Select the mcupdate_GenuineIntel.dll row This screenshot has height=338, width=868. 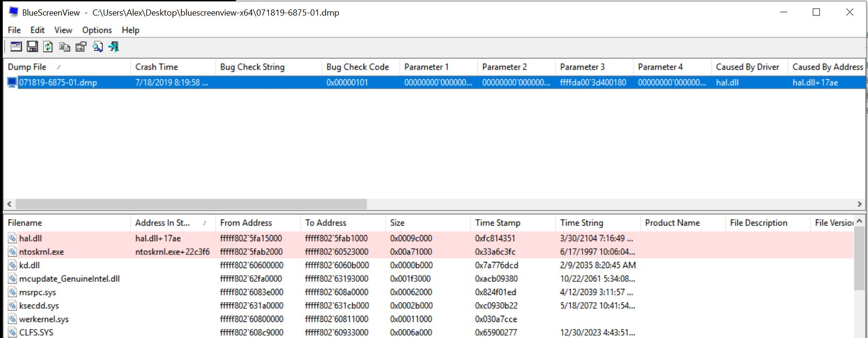[x=429, y=279]
